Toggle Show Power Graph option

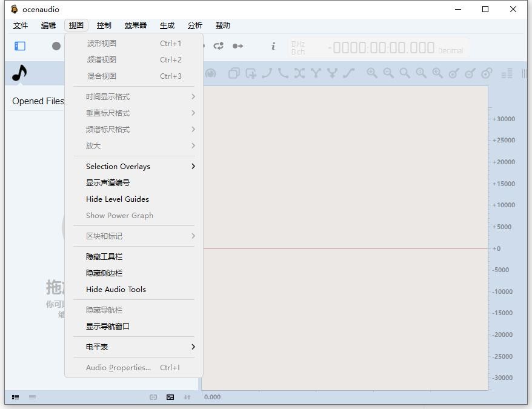[x=134, y=215]
